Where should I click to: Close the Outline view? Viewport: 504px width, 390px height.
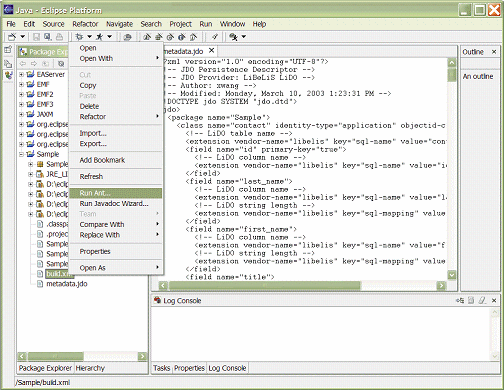click(494, 52)
